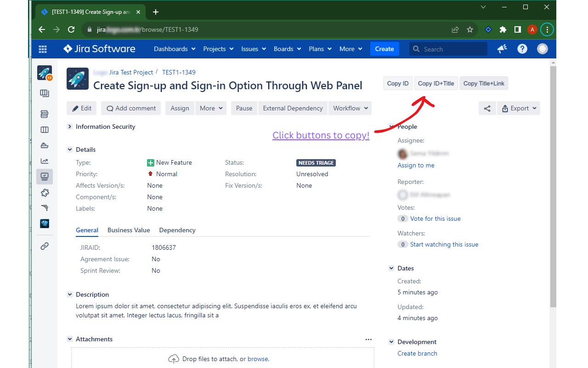Open a new browser tab
588x368 pixels.
pos(156,12)
